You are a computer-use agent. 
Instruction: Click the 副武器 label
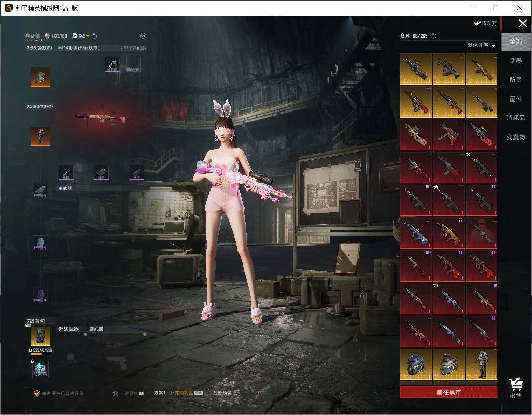(96, 329)
